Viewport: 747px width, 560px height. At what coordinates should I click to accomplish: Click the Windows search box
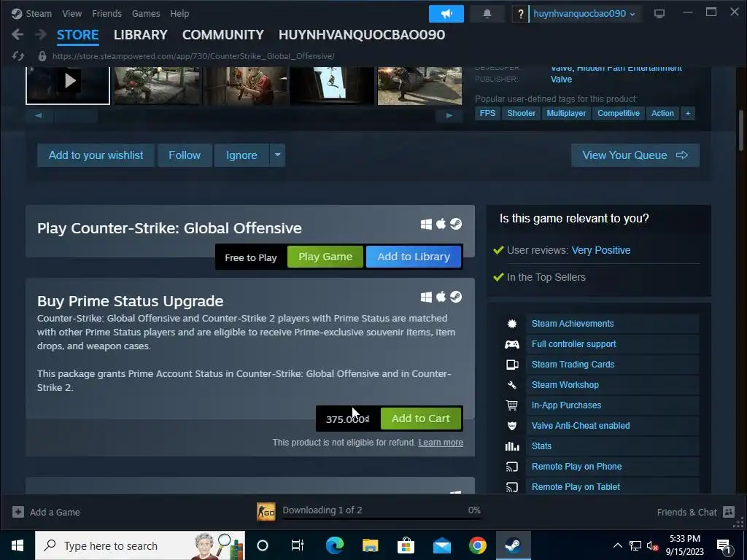pyautogui.click(x=140, y=545)
